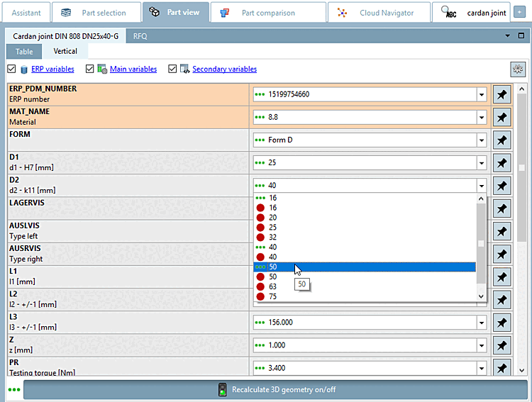Viewport: 532px width, 402px height.
Task: Pin the LAGERVIS row
Action: coord(501,208)
